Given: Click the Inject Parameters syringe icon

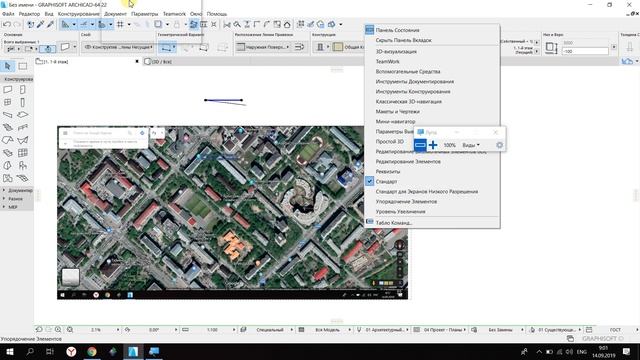Looking at the screenshot, I should click(x=50, y=24).
